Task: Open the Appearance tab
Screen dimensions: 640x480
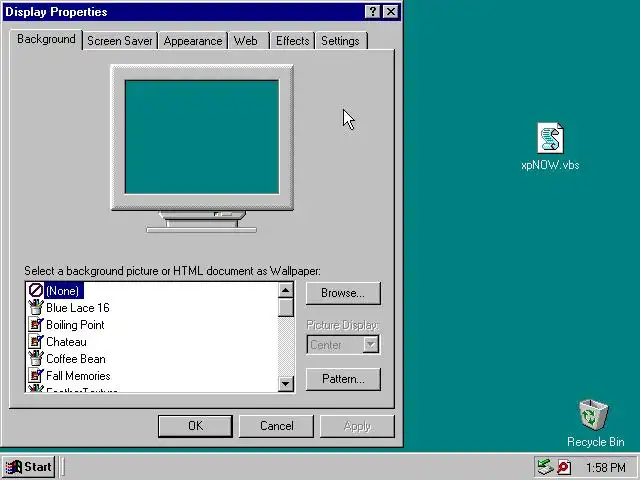Action: [193, 41]
